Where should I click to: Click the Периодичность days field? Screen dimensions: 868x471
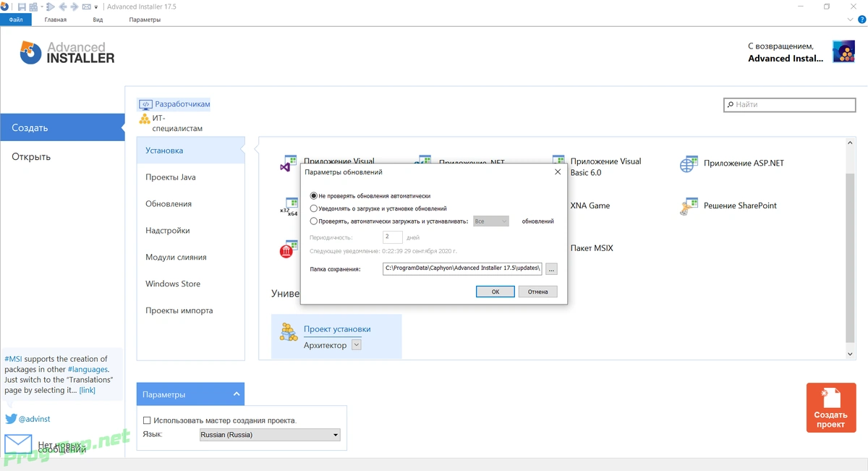tap(392, 237)
